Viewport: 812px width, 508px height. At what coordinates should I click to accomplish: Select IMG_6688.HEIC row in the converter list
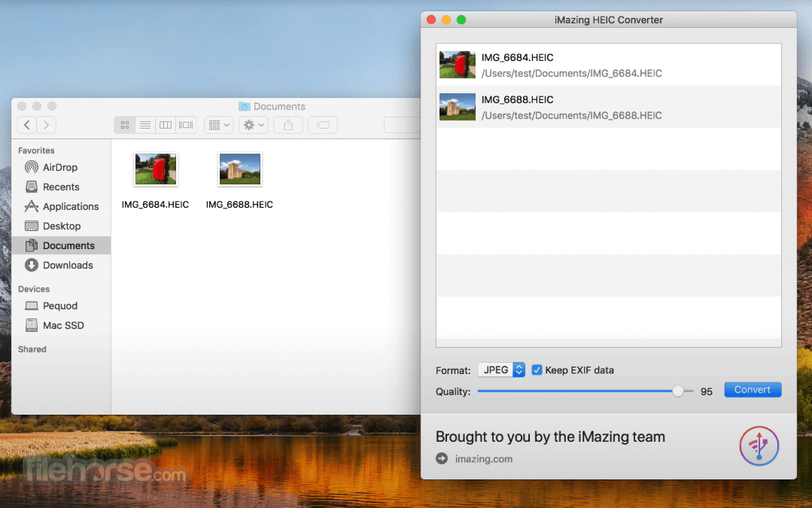click(x=609, y=107)
